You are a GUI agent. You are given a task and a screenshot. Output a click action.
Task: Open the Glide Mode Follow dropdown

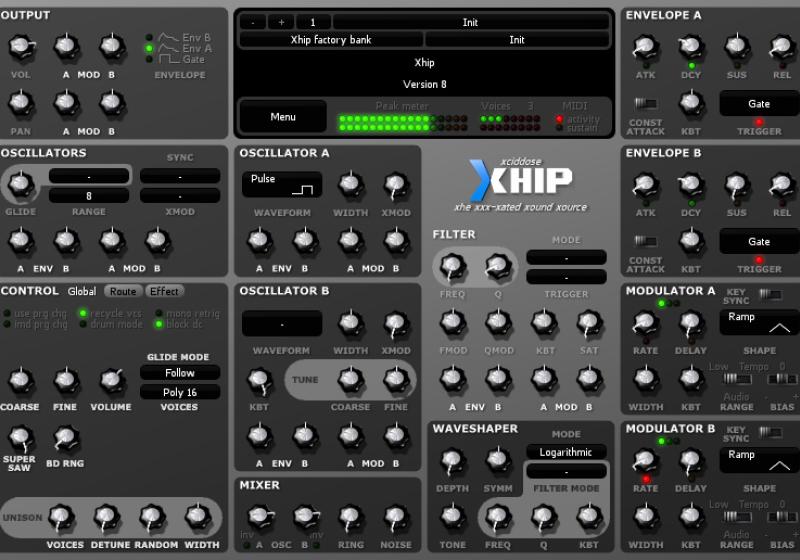(x=180, y=373)
